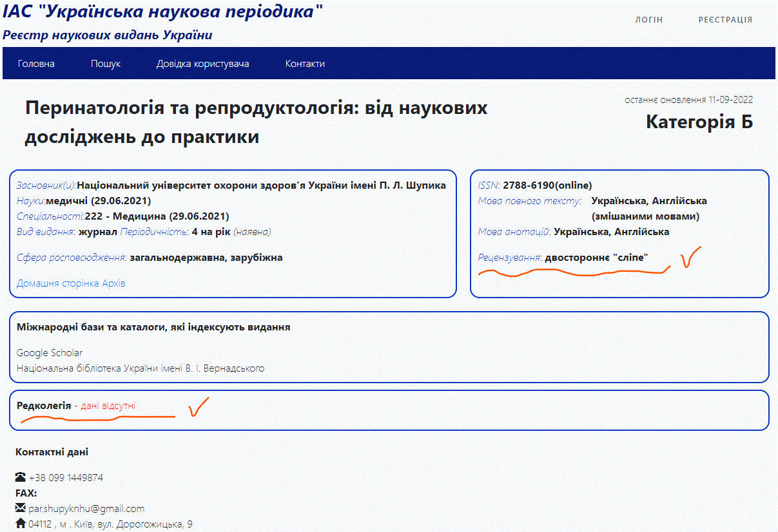The height and width of the screenshot is (532, 778).
Task: Choose Контакти in the navigation bar
Action: [305, 64]
